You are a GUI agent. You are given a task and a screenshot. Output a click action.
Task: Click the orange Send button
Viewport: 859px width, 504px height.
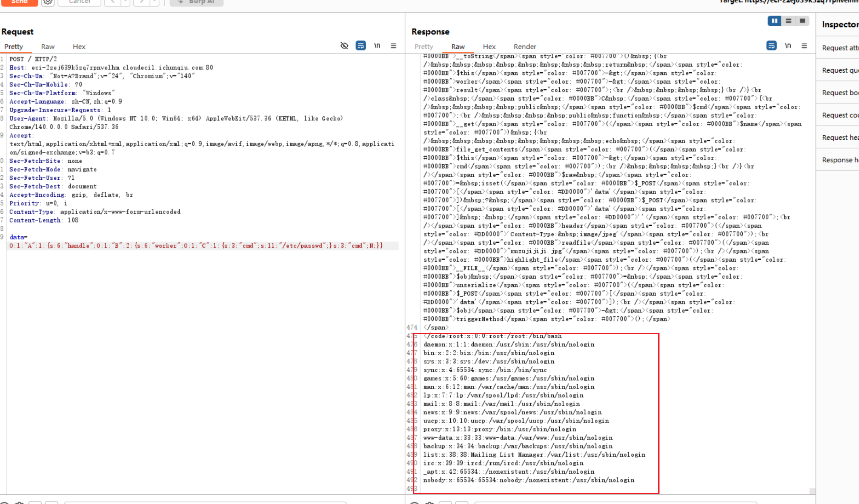point(19,2)
